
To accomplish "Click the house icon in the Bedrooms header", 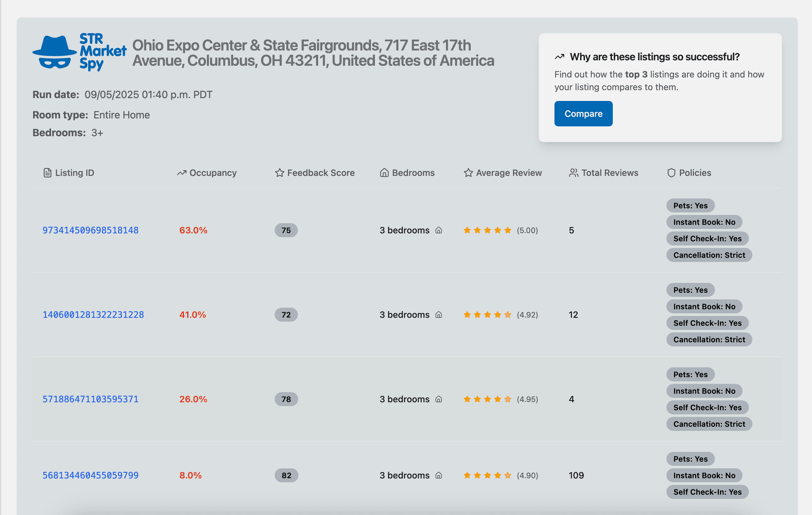I will tap(384, 172).
